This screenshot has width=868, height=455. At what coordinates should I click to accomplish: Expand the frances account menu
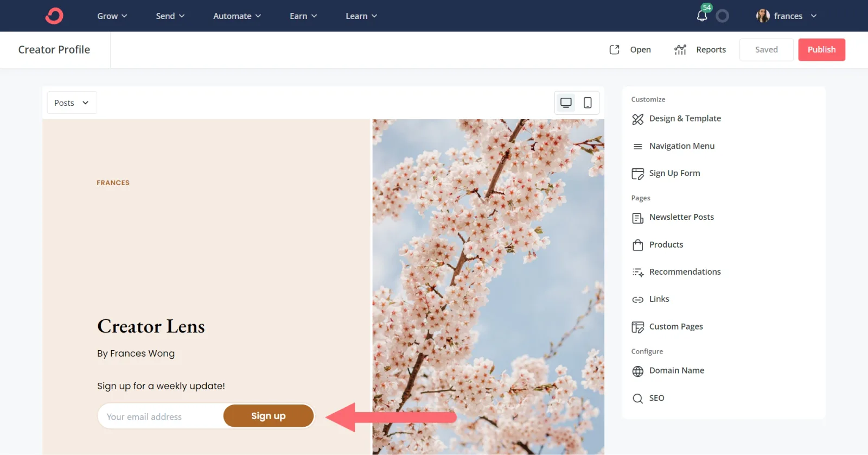[787, 16]
